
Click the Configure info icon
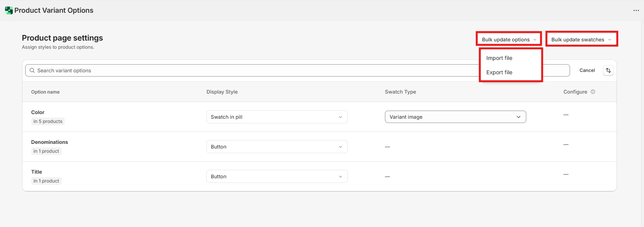[592, 92]
